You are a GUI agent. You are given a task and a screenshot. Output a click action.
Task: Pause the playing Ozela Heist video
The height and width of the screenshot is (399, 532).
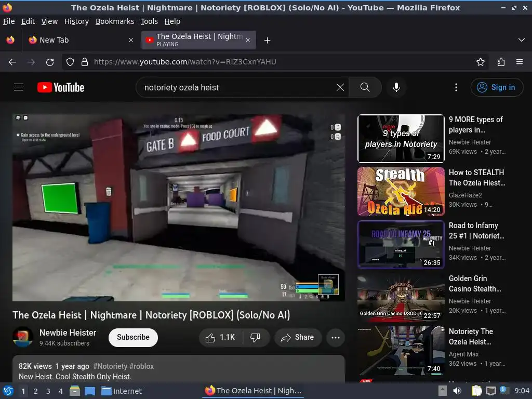[x=179, y=208]
